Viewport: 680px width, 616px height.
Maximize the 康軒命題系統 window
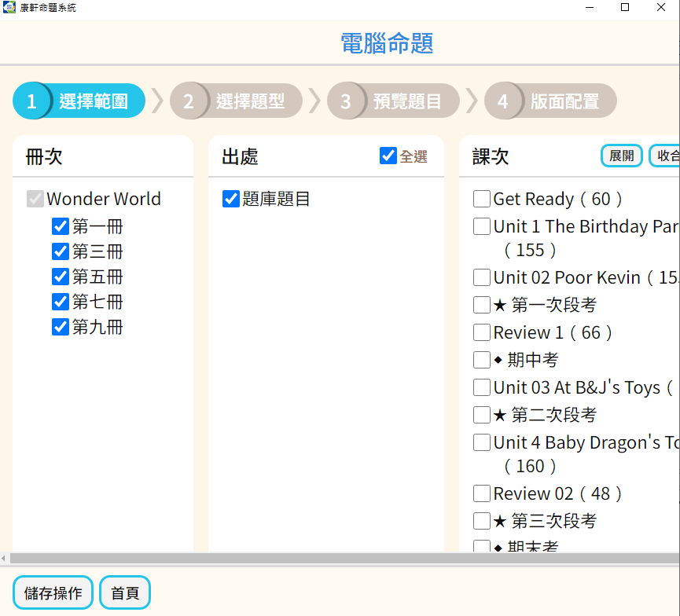pyautogui.click(x=625, y=7)
